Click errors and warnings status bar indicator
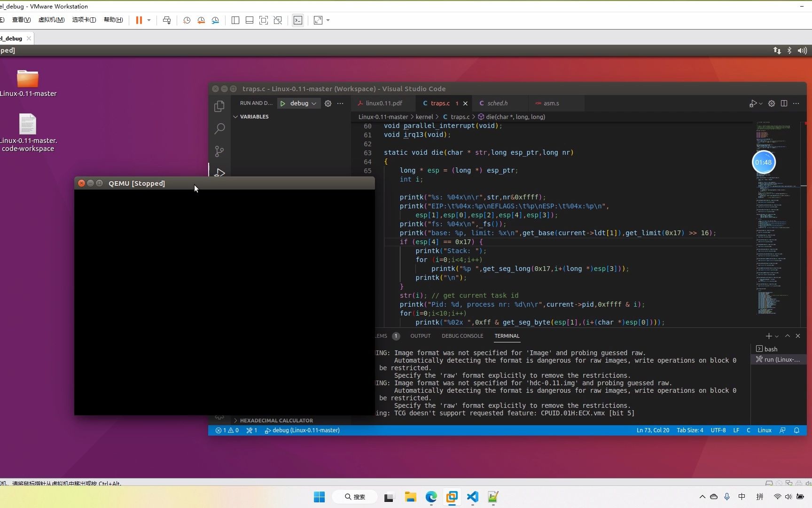 (x=227, y=430)
